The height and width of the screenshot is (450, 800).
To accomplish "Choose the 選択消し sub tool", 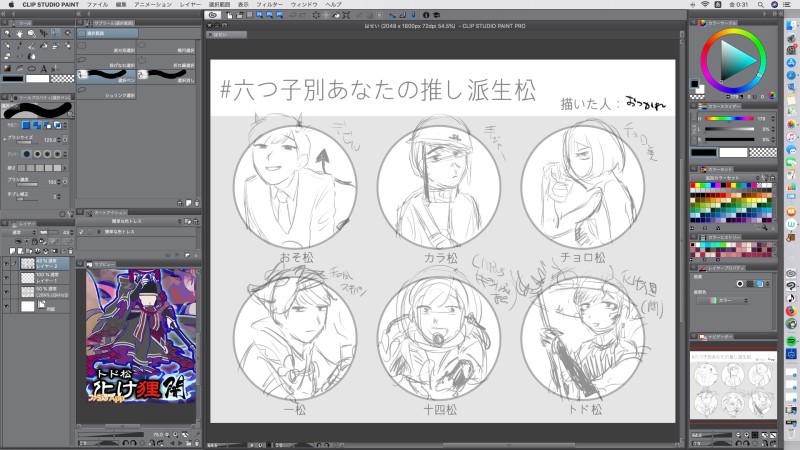I will (x=167, y=76).
